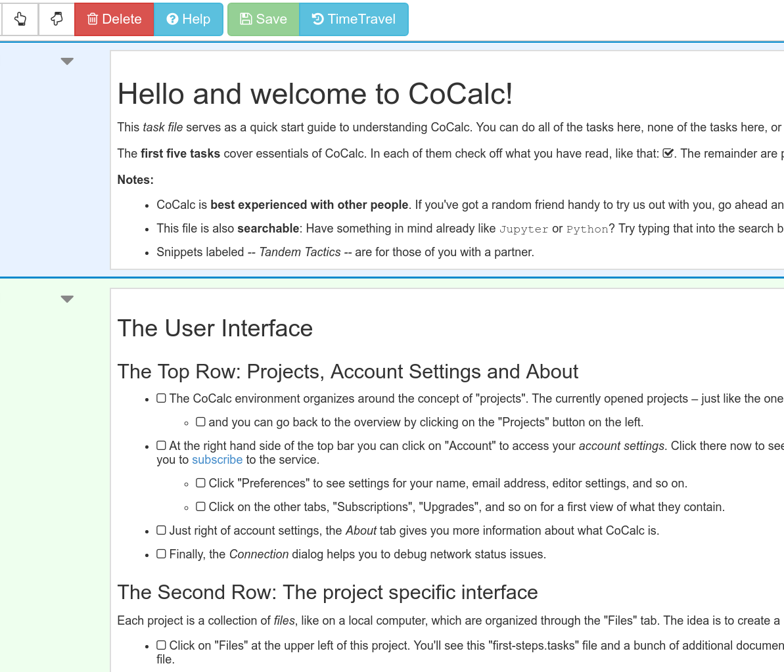This screenshot has width=784, height=672.
Task: Tick the 'Click on Files' checkbox
Action: coord(162,645)
